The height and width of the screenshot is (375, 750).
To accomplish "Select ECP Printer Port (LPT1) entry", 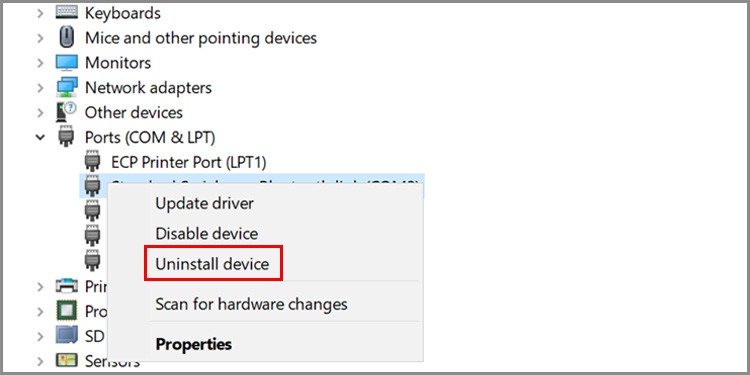I will coord(188,162).
